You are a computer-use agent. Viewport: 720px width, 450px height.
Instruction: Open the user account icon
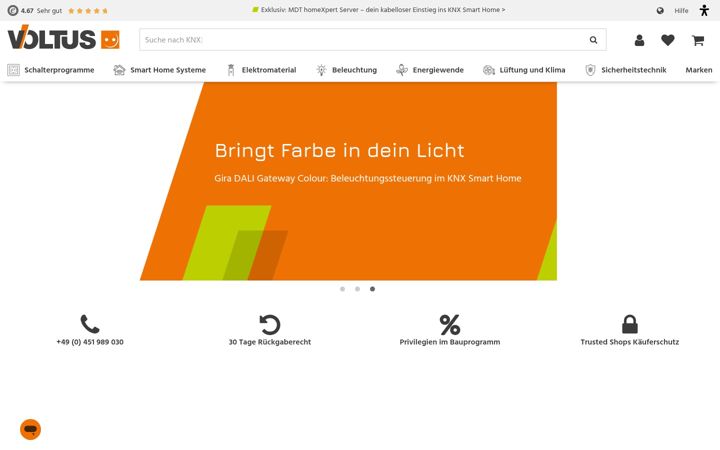click(x=639, y=40)
